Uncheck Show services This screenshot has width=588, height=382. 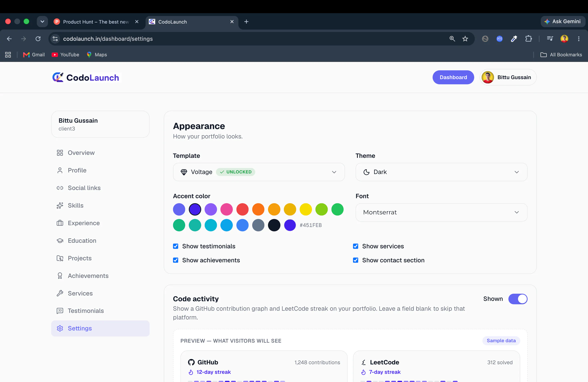tap(356, 246)
